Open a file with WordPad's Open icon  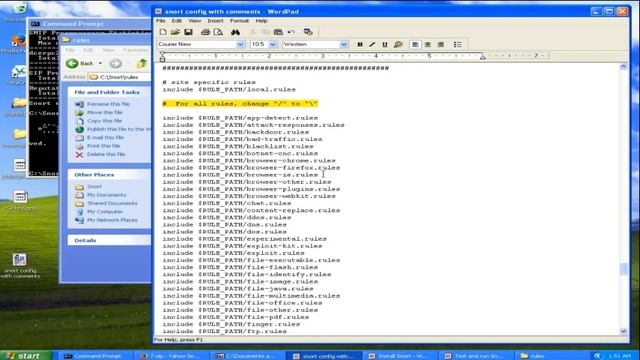176,32
